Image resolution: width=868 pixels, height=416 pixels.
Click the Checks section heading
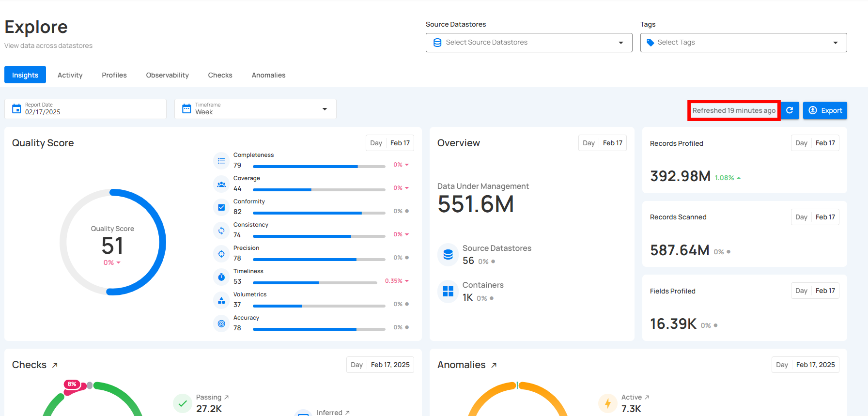click(x=30, y=365)
